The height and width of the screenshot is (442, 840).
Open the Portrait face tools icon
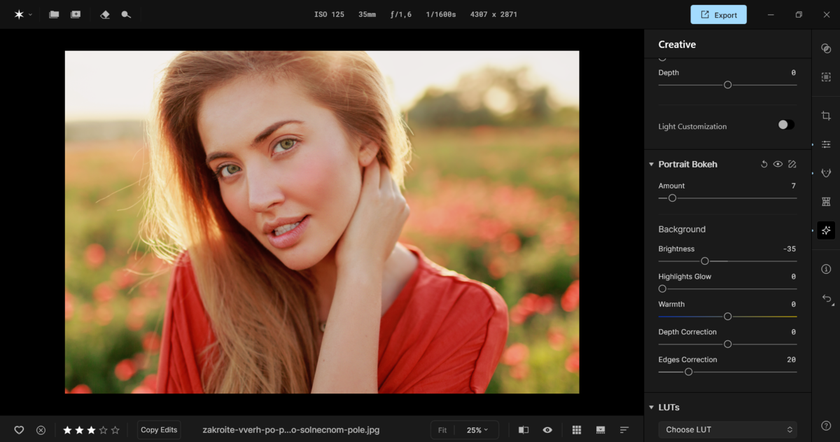coord(826,173)
